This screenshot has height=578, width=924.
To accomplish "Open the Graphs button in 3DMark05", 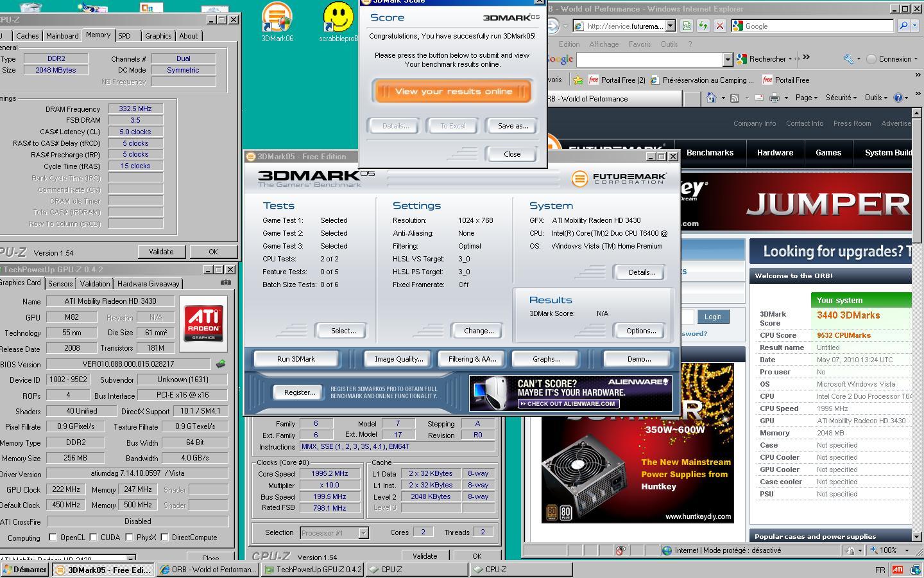I will click(546, 359).
